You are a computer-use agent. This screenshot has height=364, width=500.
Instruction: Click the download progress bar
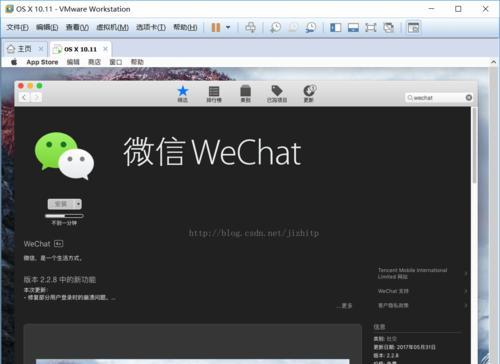[x=64, y=216]
